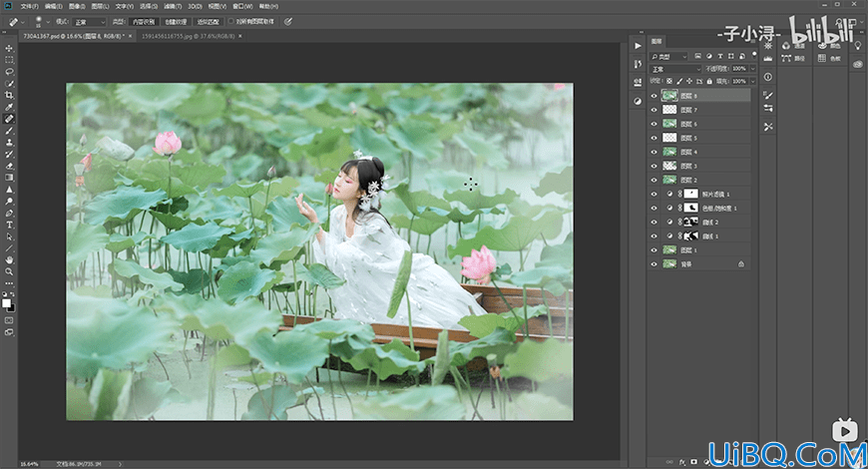Select the Rectangular Marquee tool
The image size is (868, 469).
[x=9, y=60]
